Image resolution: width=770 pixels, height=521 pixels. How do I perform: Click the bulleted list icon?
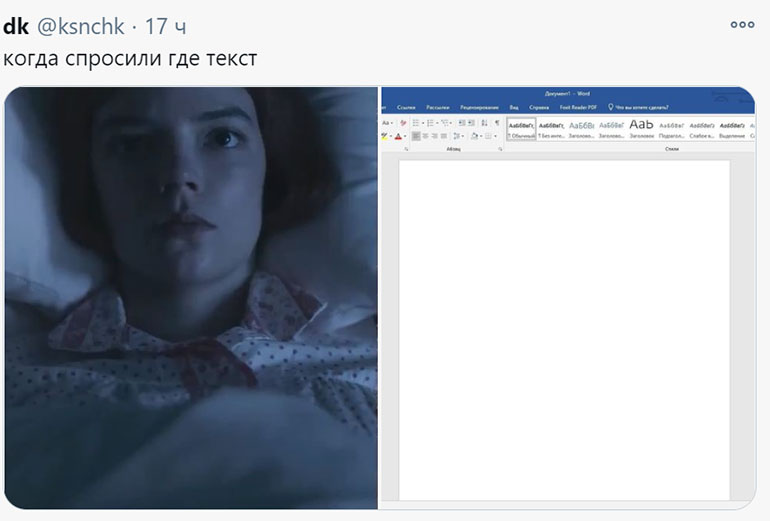coord(416,123)
